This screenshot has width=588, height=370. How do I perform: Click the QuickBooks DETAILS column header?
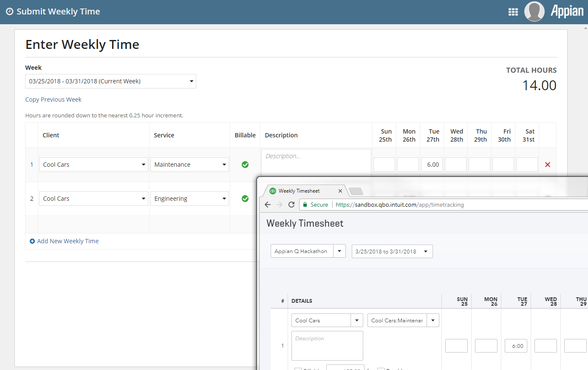[x=302, y=301]
